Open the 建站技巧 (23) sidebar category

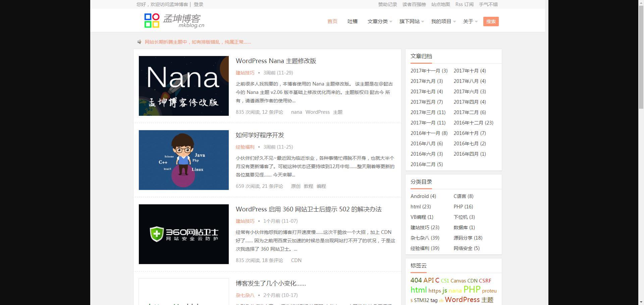click(425, 227)
